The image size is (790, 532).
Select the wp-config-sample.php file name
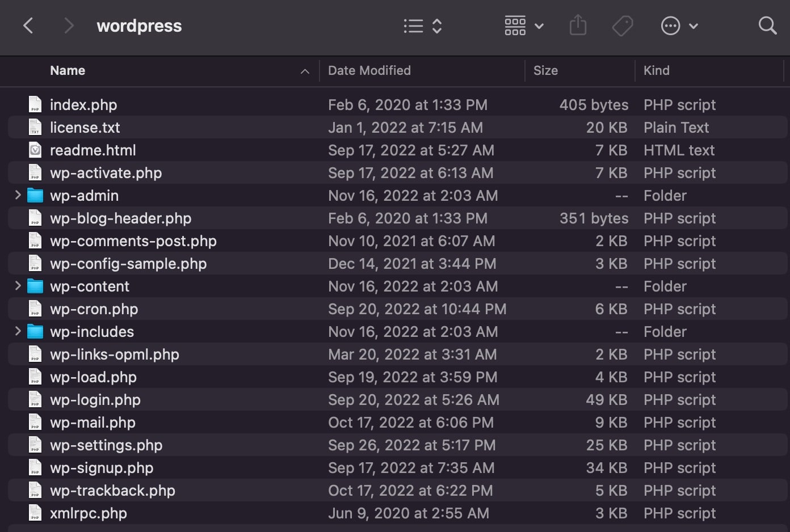pos(128,264)
